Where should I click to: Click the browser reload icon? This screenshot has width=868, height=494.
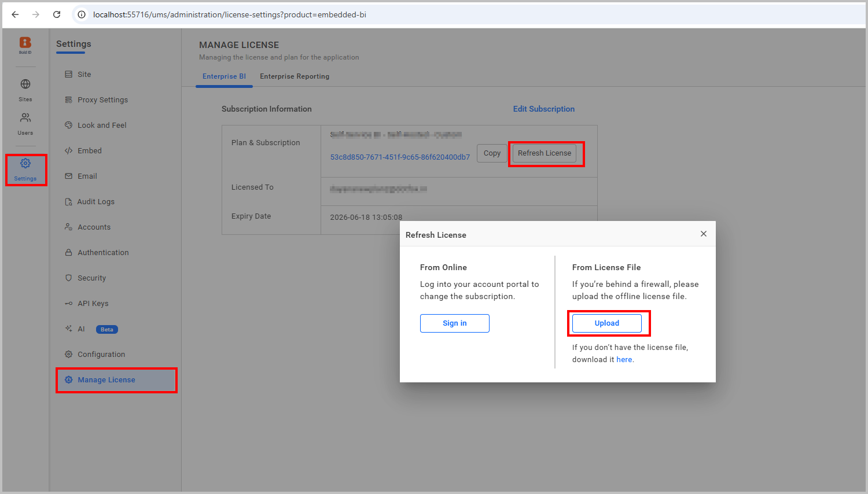(56, 14)
